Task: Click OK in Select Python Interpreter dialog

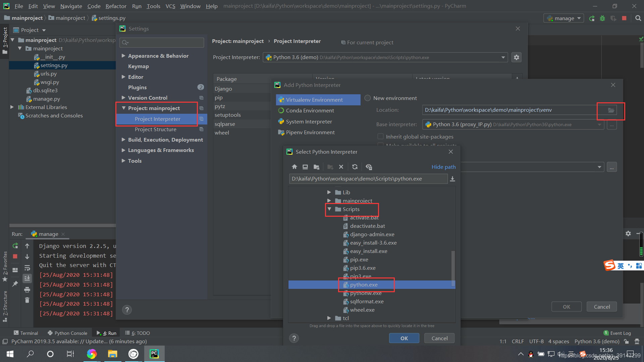Action: click(404, 338)
